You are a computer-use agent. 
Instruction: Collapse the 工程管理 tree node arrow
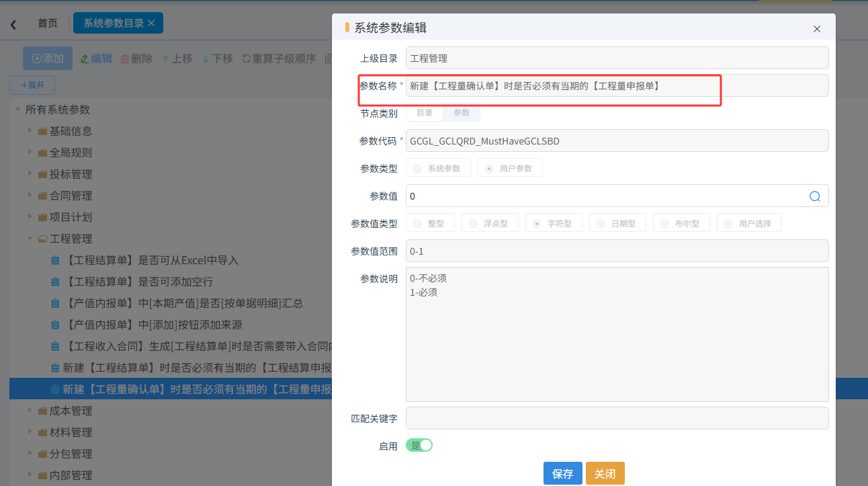(30, 238)
